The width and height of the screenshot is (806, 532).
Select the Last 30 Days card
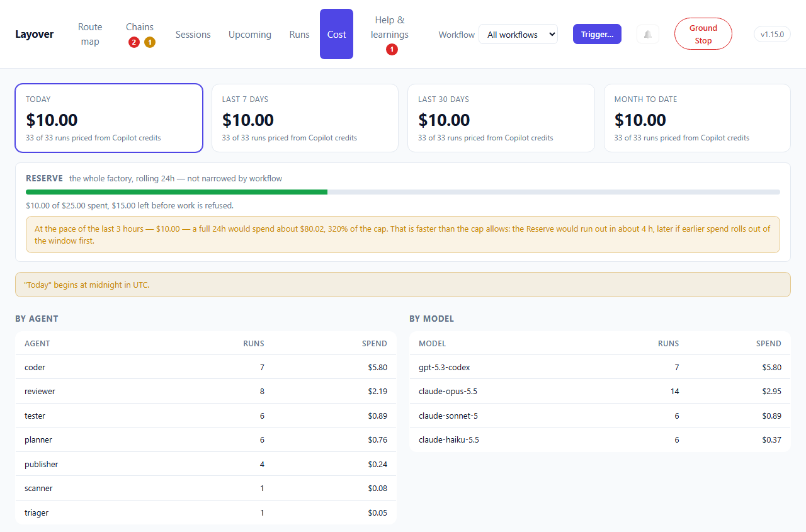click(x=501, y=118)
